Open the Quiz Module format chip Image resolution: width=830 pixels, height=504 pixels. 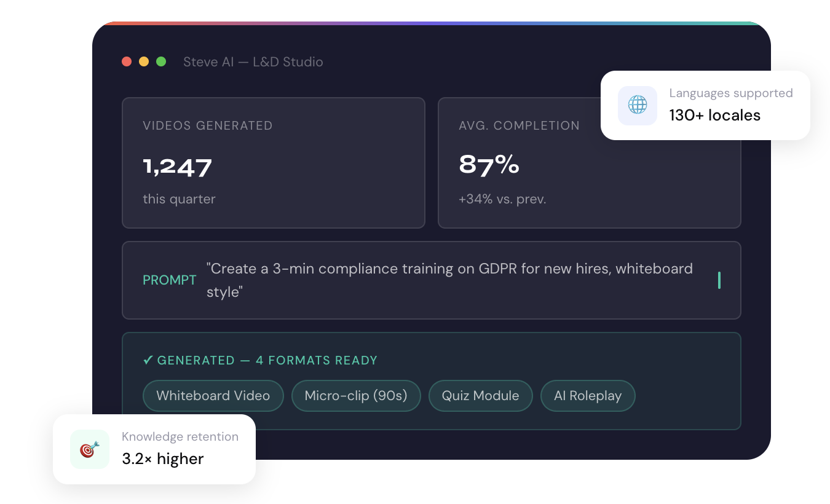(x=480, y=396)
